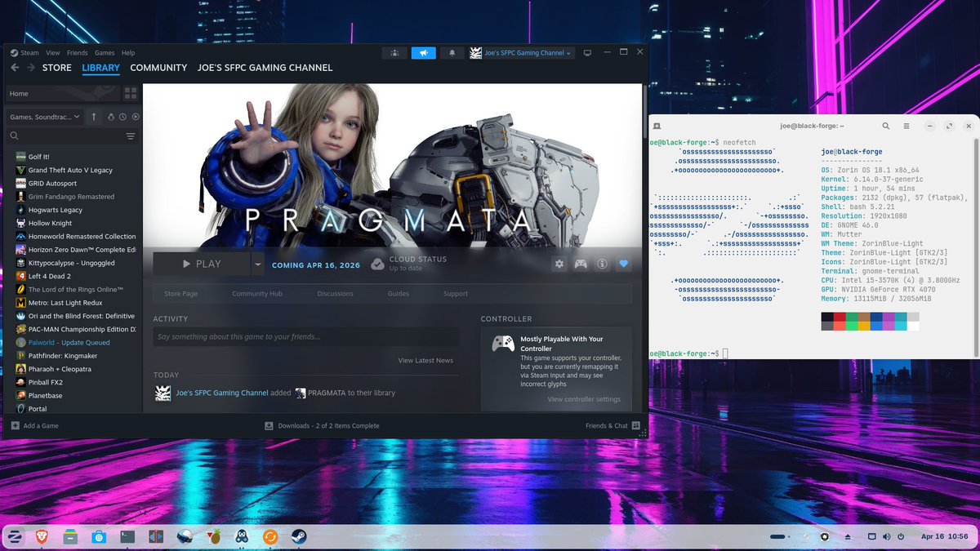980x551 pixels.
Task: Open the Help menu
Action: tap(128, 53)
